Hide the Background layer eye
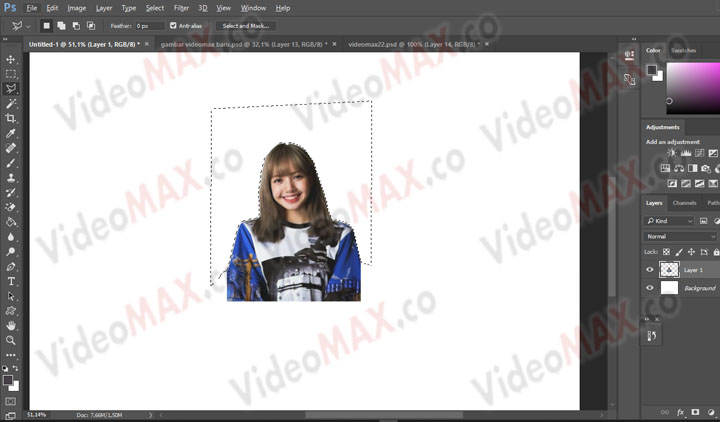Viewport: 720px width, 422px height. [649, 288]
